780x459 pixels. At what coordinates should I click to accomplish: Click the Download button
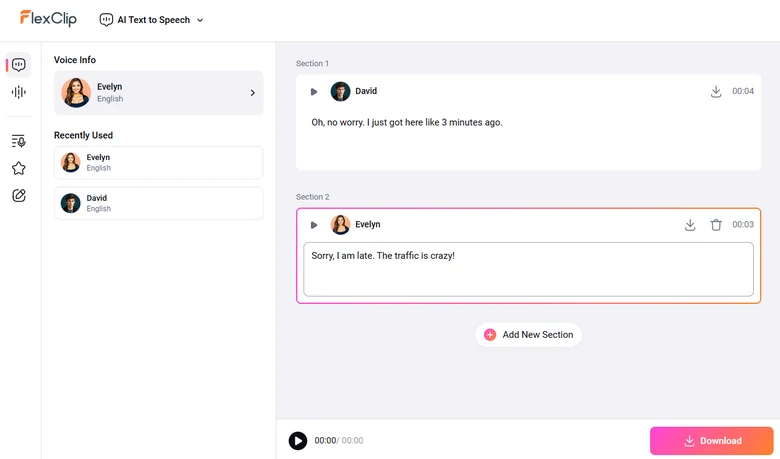pos(711,441)
